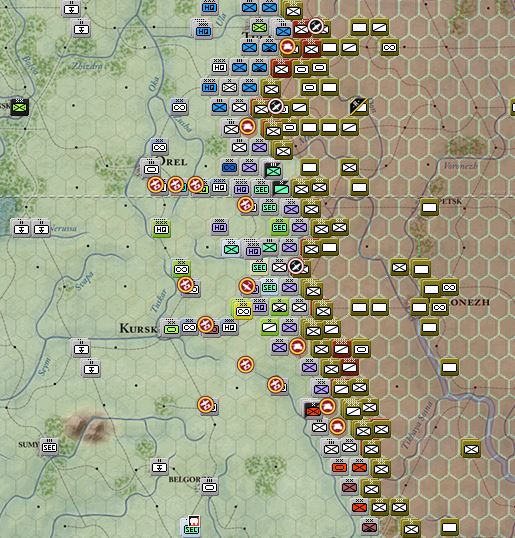Select the grey motorized unit just north of Orel

click(x=159, y=147)
